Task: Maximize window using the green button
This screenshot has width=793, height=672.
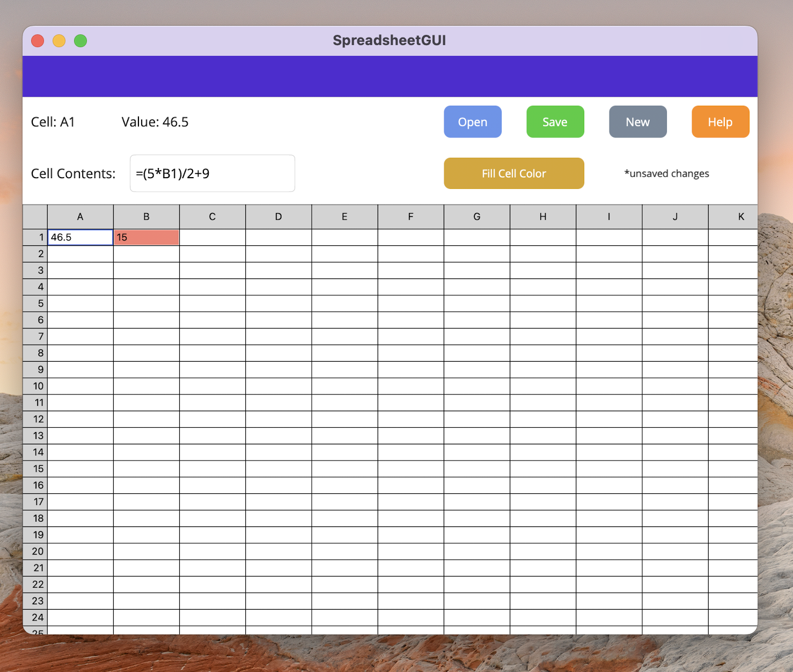Action: (80, 41)
